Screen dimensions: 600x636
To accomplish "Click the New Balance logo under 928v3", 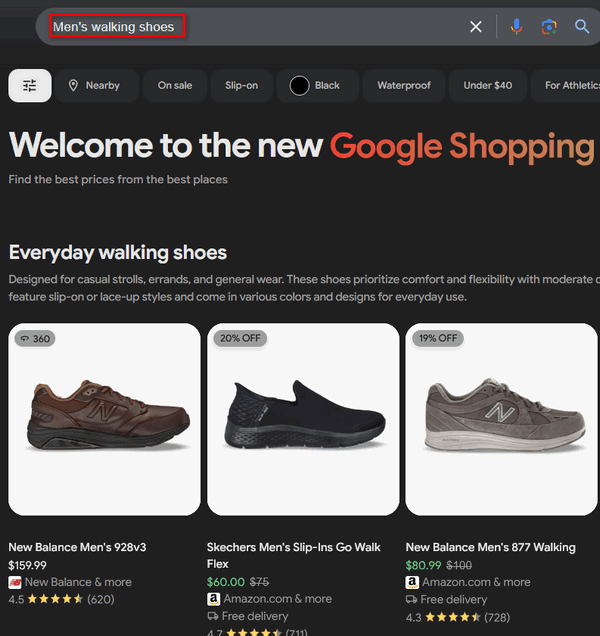I will pyautogui.click(x=15, y=582).
